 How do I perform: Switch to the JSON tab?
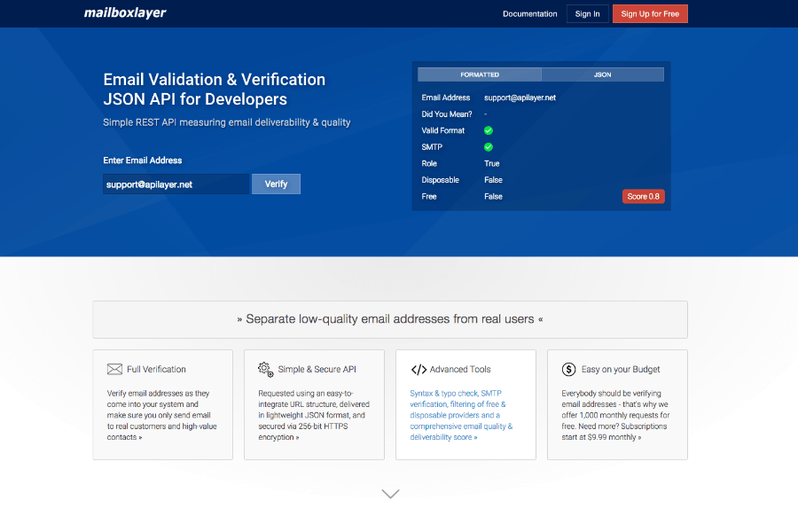point(603,74)
